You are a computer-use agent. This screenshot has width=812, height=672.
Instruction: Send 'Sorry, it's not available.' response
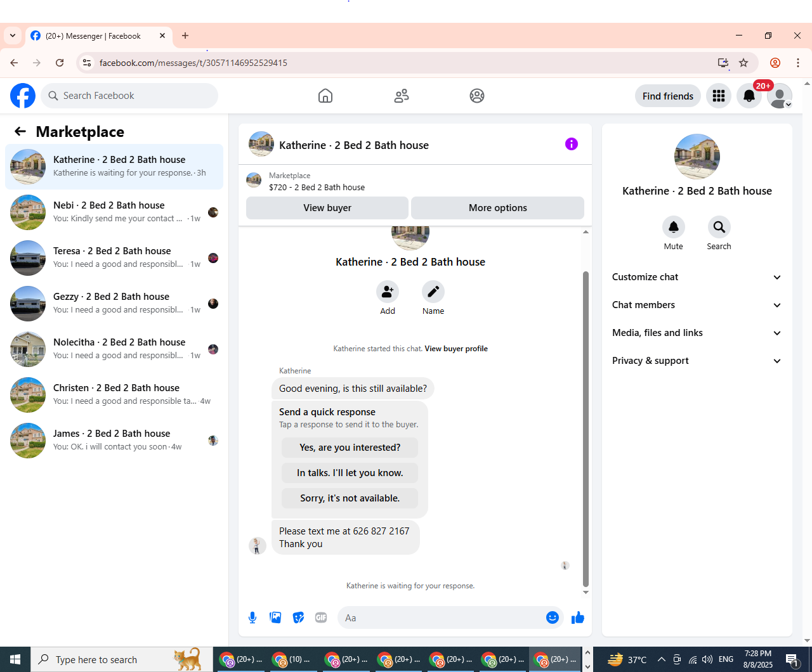coord(350,498)
